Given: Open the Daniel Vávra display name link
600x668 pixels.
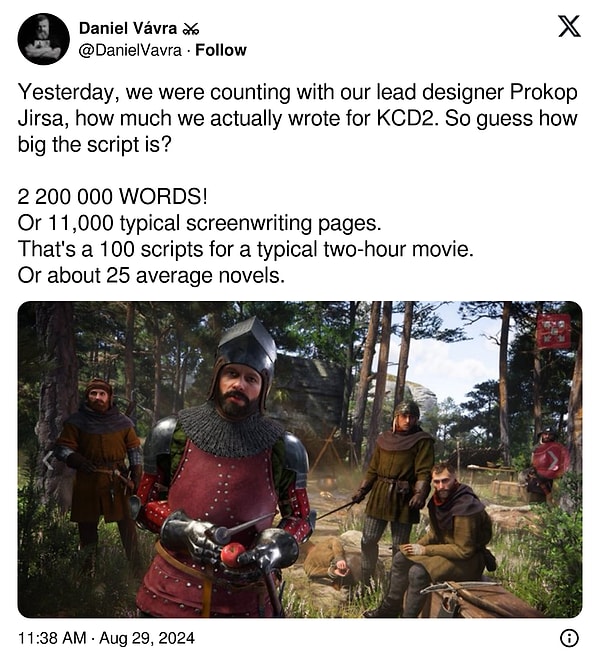Looking at the screenshot, I should tap(128, 28).
